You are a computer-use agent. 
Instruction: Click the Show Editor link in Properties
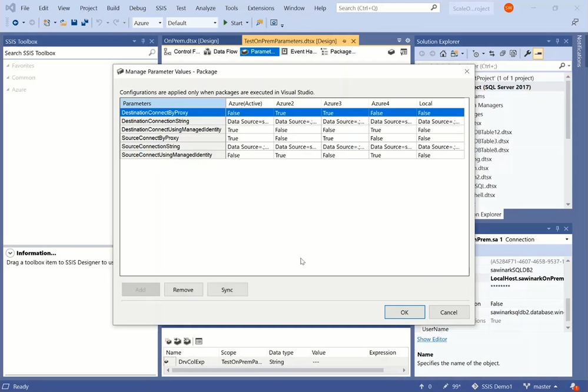coord(431,339)
